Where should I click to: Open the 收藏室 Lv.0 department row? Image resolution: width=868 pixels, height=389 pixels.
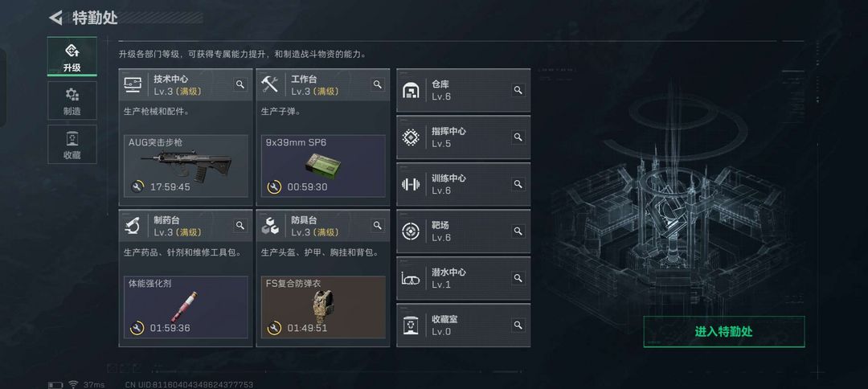(464, 325)
